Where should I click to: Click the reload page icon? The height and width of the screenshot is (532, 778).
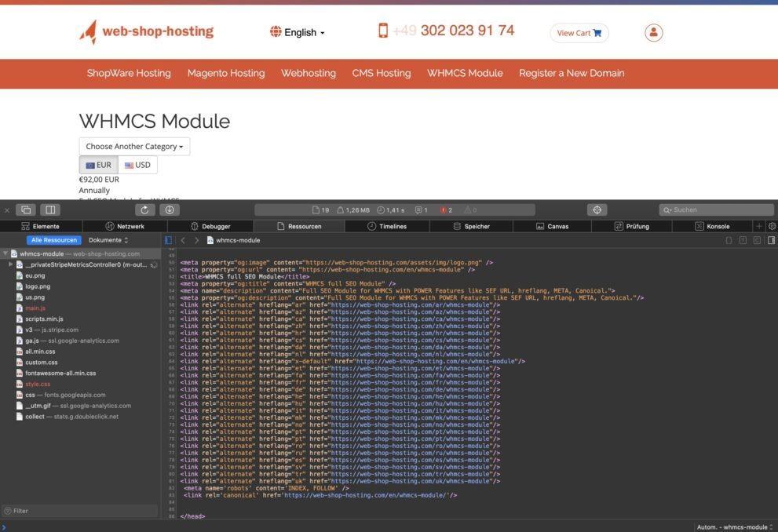pos(144,210)
